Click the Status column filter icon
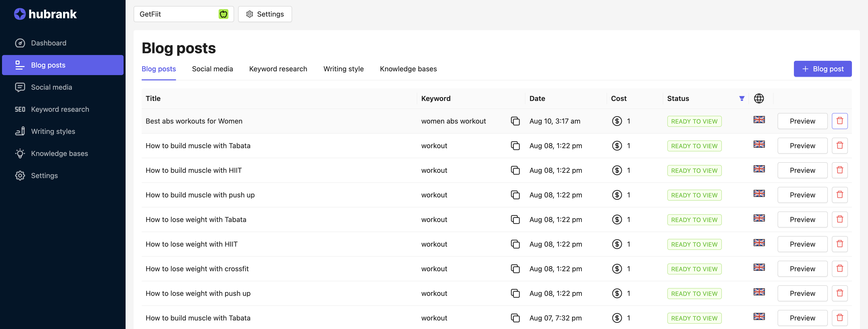This screenshot has height=329, width=868. click(741, 98)
